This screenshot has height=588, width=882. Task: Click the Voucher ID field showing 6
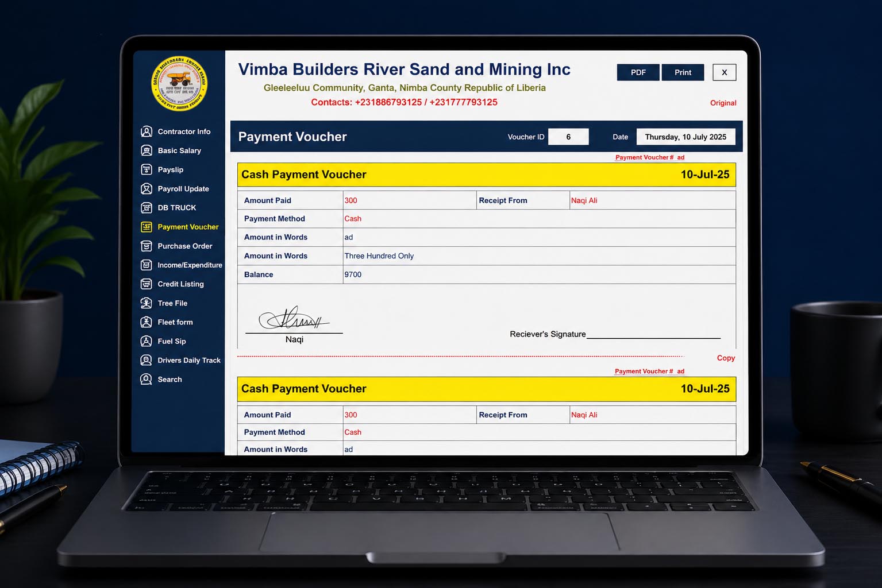(568, 137)
